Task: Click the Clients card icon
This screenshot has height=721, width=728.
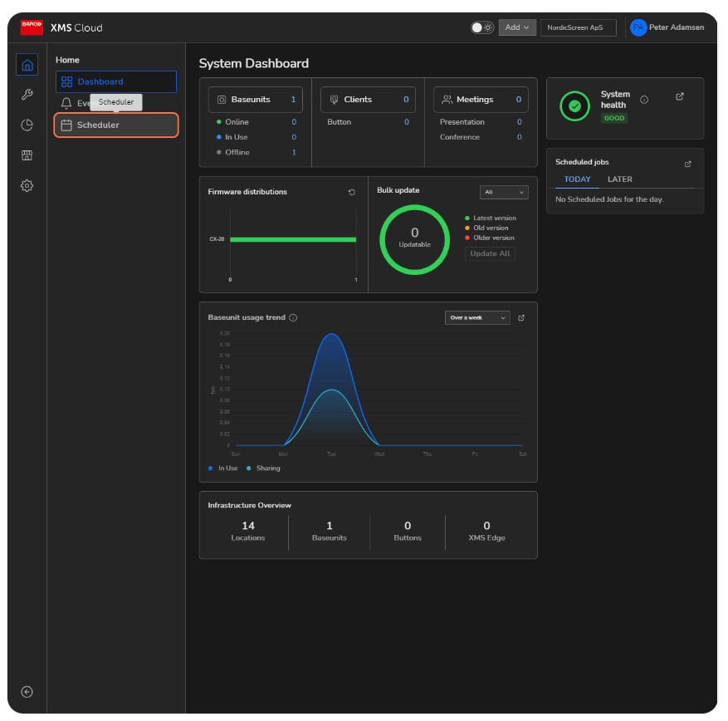Action: coord(334,100)
